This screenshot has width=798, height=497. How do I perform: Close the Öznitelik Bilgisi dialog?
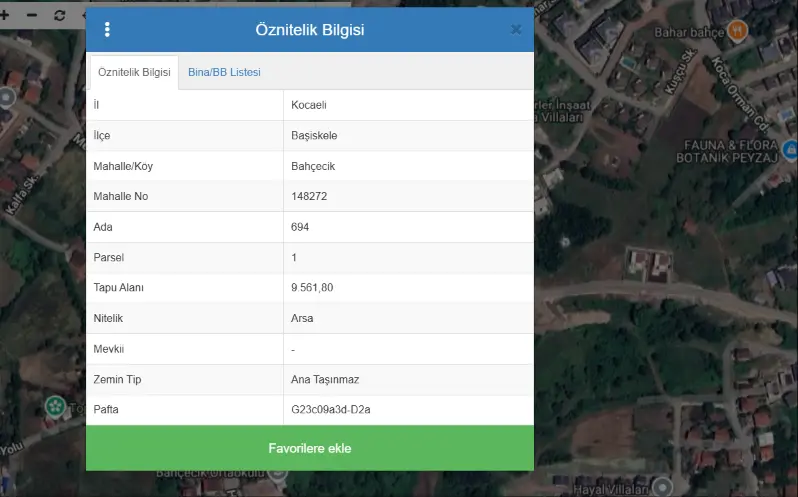coord(516,30)
